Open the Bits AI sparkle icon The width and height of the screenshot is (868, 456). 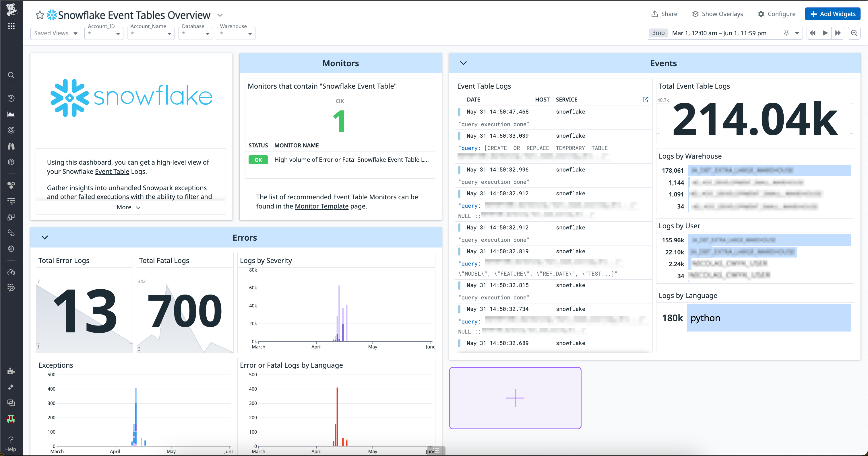(11, 387)
